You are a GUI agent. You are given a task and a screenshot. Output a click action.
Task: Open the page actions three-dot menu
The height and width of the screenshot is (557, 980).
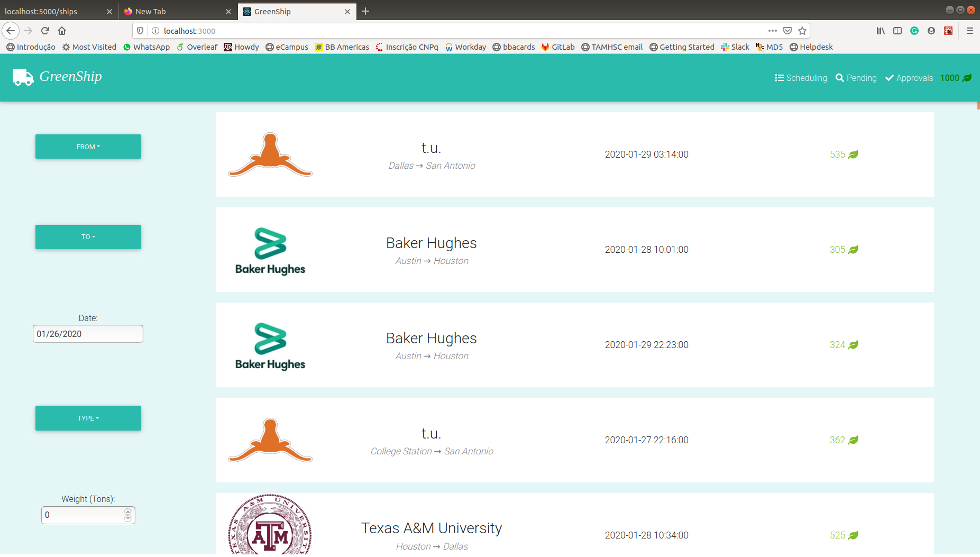(x=773, y=31)
